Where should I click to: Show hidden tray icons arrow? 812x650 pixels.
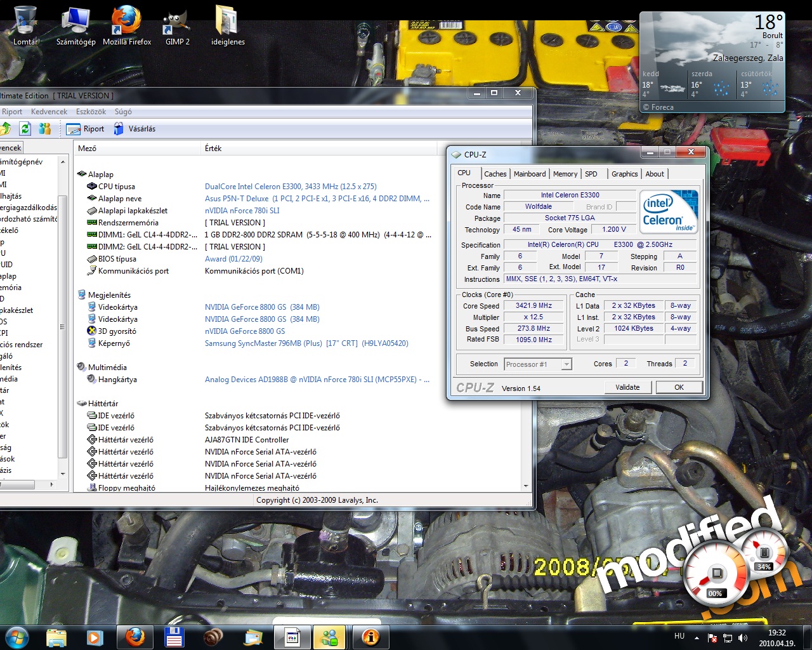pos(697,638)
